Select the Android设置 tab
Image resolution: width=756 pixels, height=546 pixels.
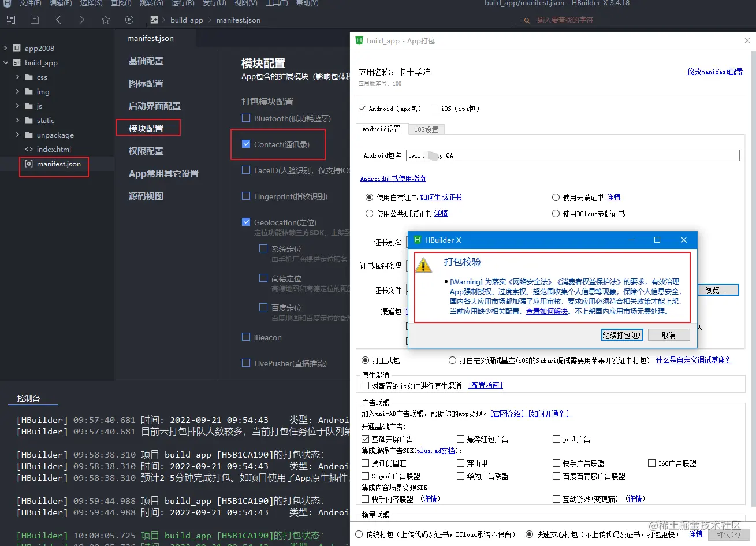pyautogui.click(x=382, y=129)
